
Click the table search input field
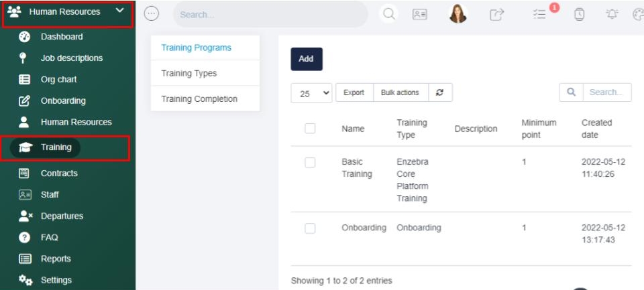click(x=607, y=92)
